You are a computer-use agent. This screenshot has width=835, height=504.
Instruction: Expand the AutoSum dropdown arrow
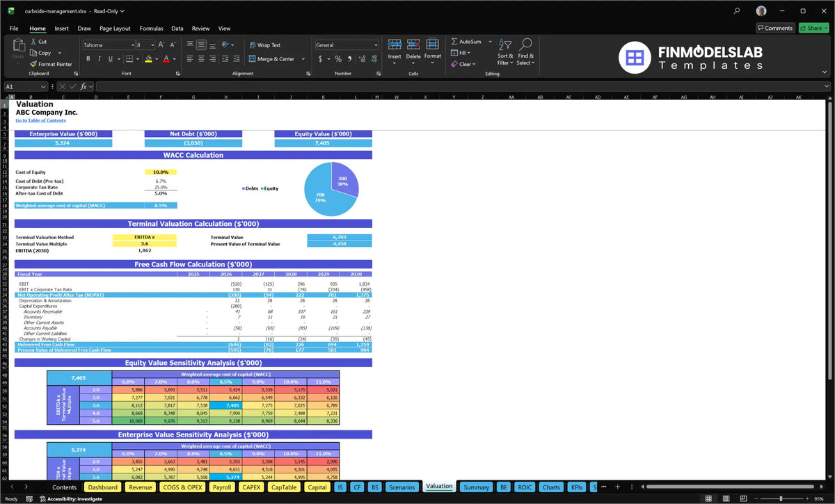pos(490,42)
